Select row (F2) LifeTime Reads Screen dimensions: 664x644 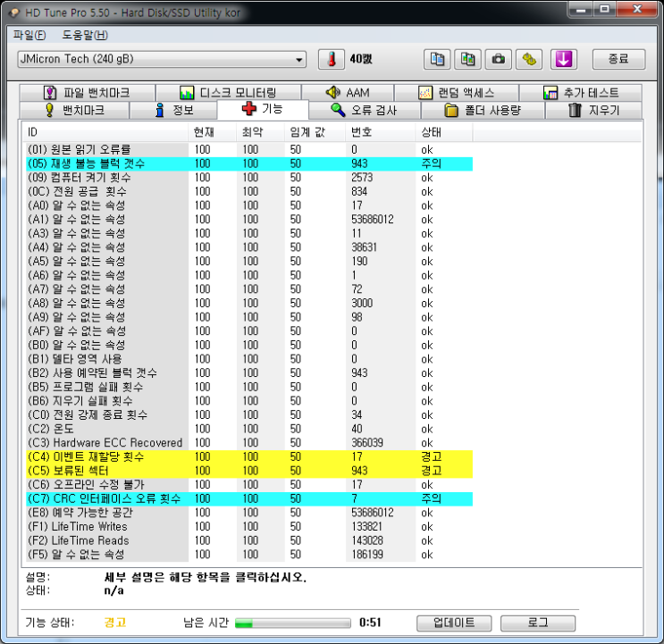[249, 540]
